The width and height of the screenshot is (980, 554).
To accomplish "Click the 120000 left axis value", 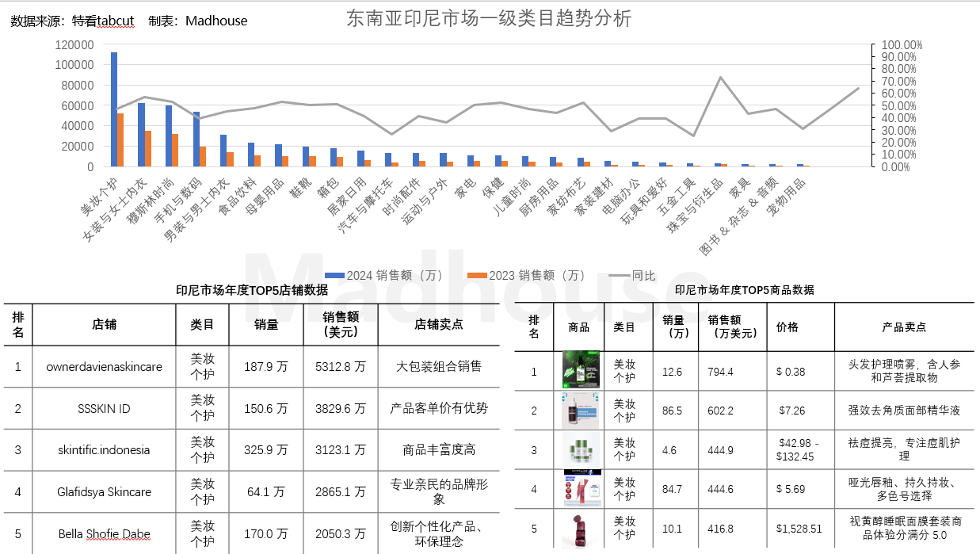I will click(76, 44).
